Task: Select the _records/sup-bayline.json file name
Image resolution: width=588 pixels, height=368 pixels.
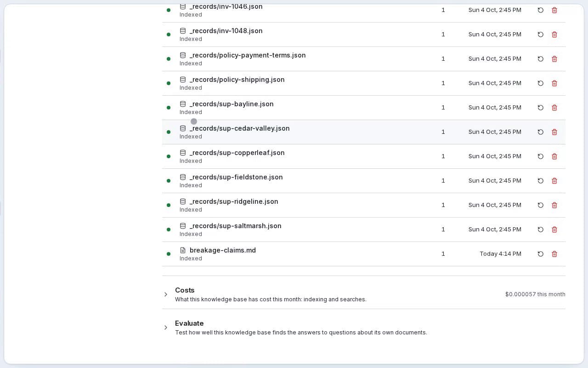Action: click(232, 104)
